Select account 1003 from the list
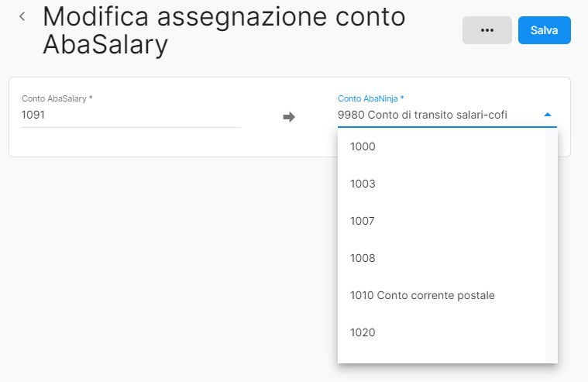 (442, 184)
